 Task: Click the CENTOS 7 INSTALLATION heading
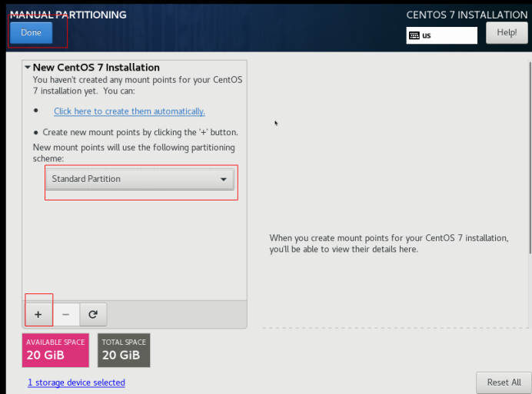467,15
